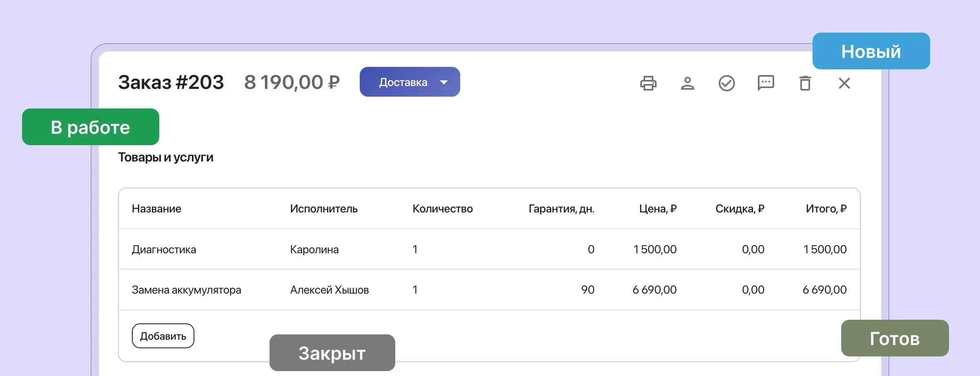Screen dimensions: 980x376
Task: Click the Добавить button to add an item
Action: coord(163,335)
